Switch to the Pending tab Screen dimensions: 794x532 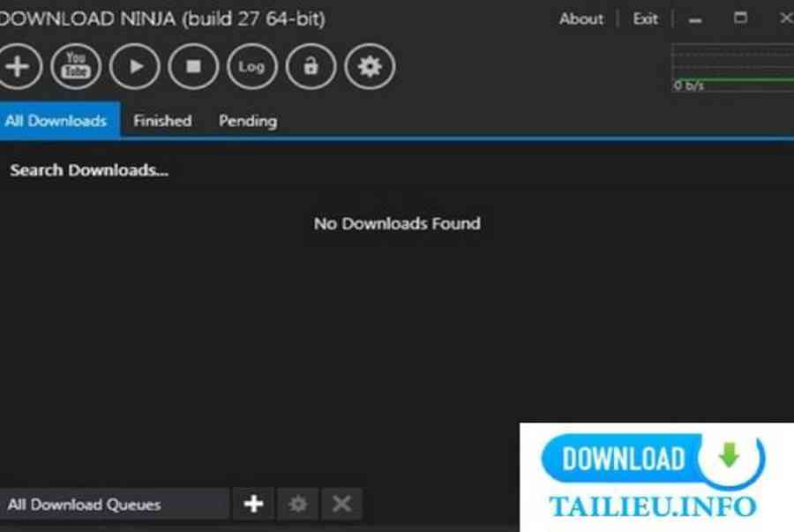pos(248,121)
